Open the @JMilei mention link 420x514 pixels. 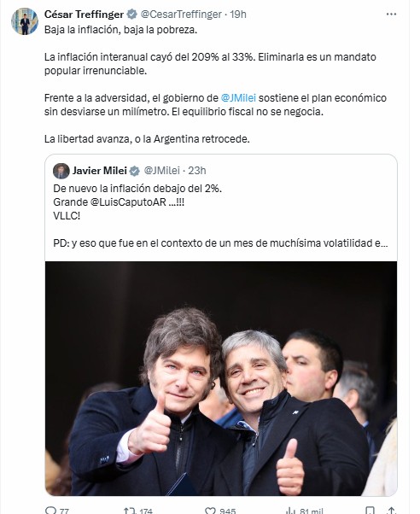pos(238,98)
